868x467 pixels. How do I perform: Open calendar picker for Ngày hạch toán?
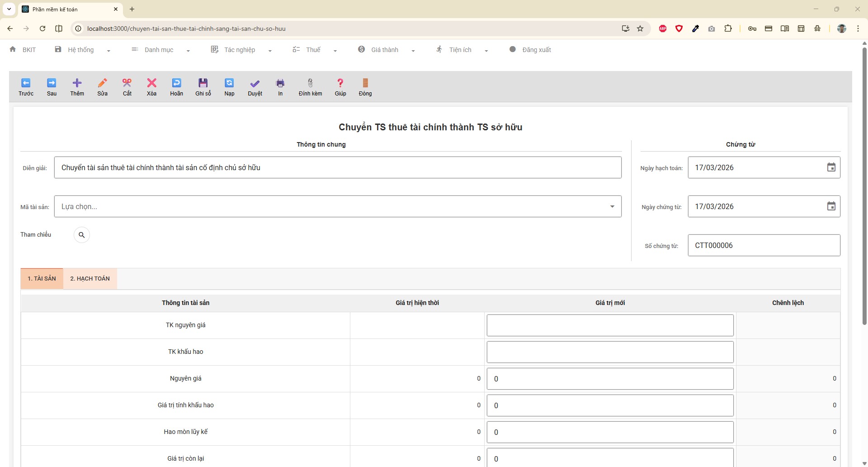pyautogui.click(x=831, y=167)
